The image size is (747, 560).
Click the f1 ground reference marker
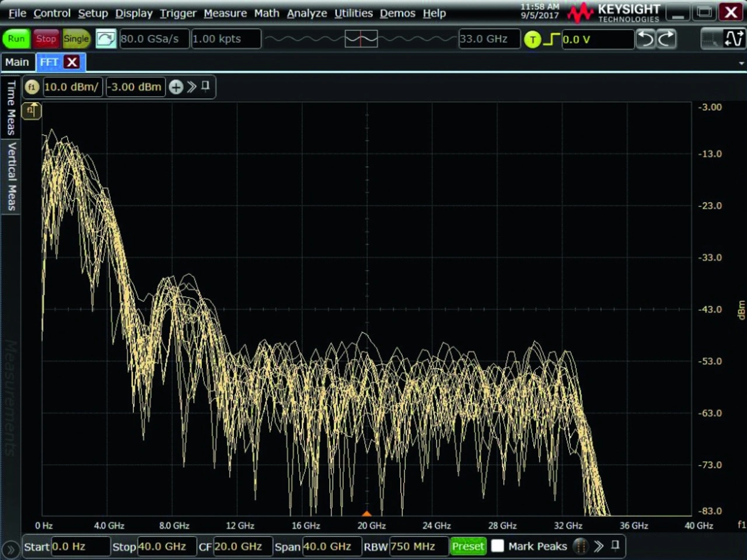[32, 111]
